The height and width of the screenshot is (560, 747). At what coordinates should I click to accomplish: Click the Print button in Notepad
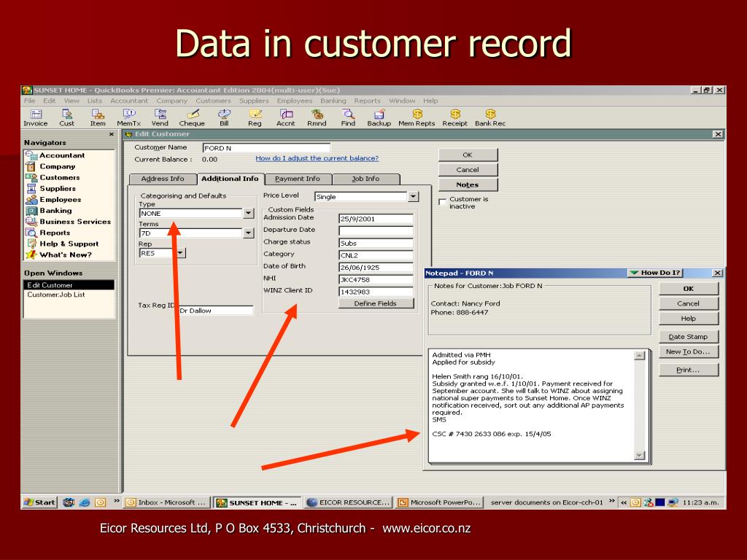click(x=688, y=370)
